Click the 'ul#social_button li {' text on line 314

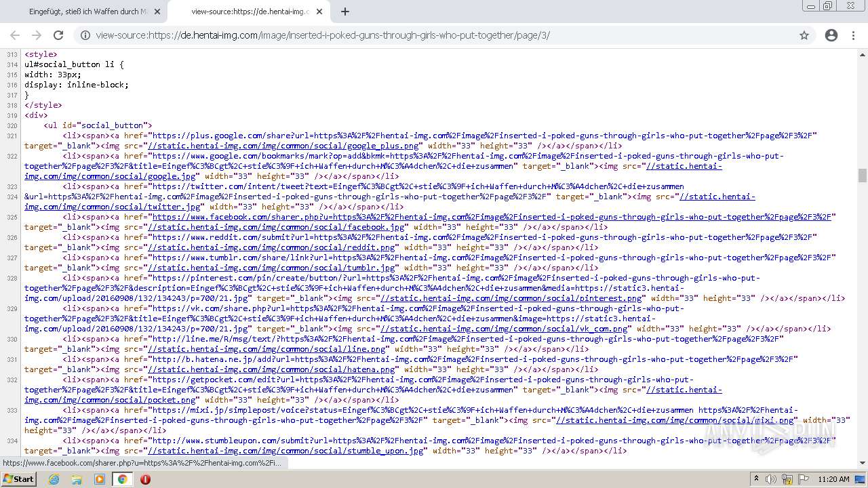click(74, 64)
